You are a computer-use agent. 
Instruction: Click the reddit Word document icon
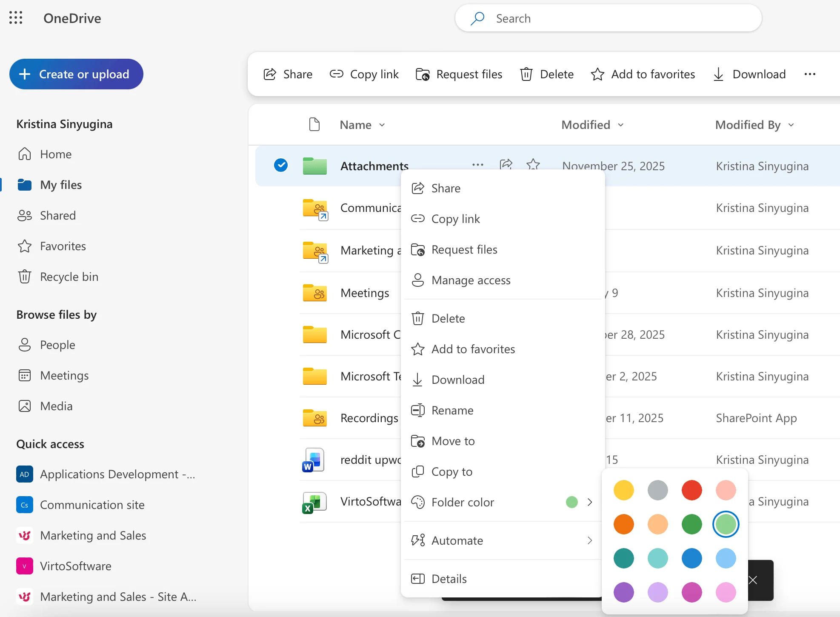click(x=313, y=460)
